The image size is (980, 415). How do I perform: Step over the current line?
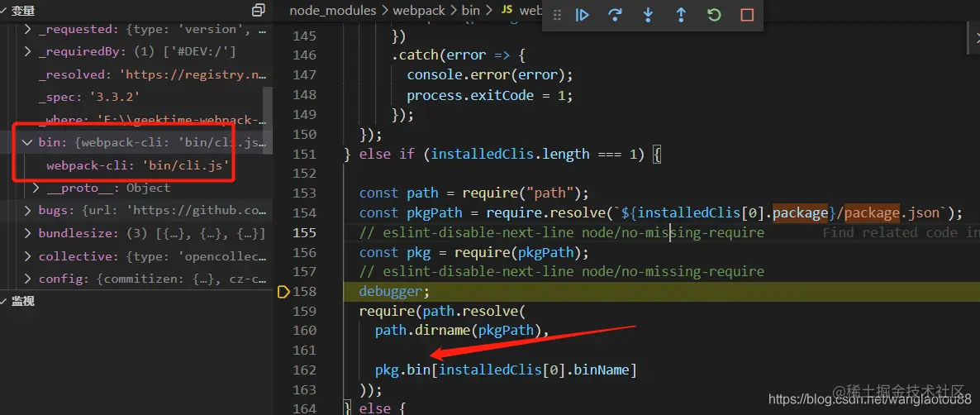[615, 15]
